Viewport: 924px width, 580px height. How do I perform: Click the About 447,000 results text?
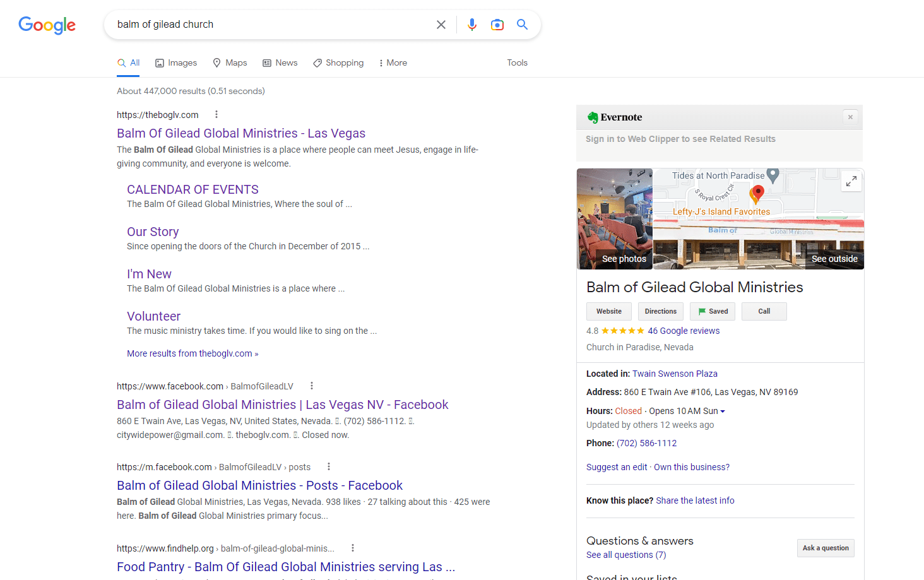(x=191, y=91)
